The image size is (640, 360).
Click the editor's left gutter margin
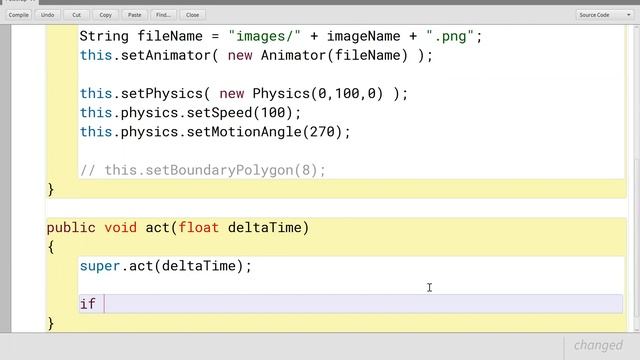pos(5,178)
